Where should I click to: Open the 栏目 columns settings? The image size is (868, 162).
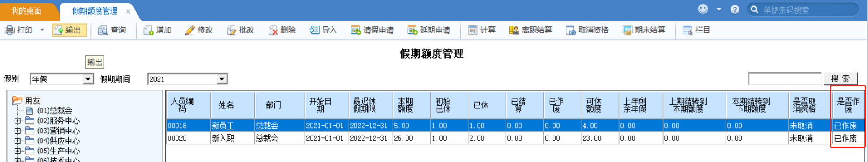tap(696, 30)
